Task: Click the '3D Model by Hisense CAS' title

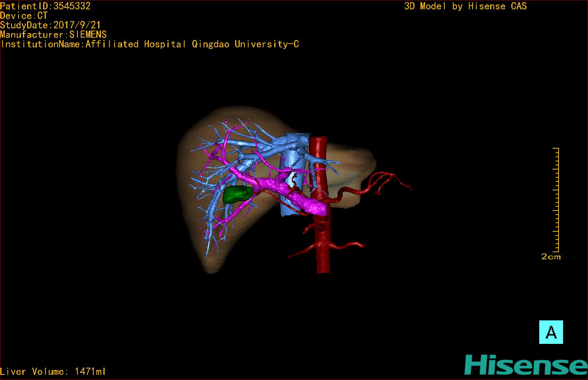Action: 466,6
